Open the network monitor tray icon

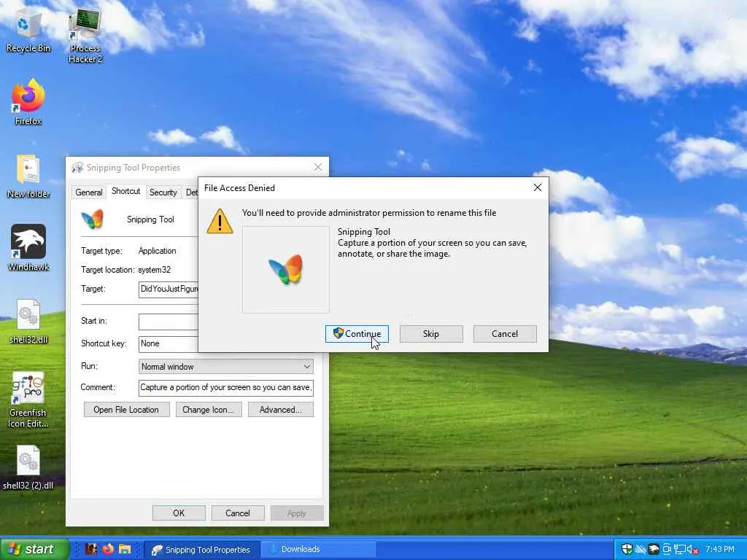click(x=679, y=550)
